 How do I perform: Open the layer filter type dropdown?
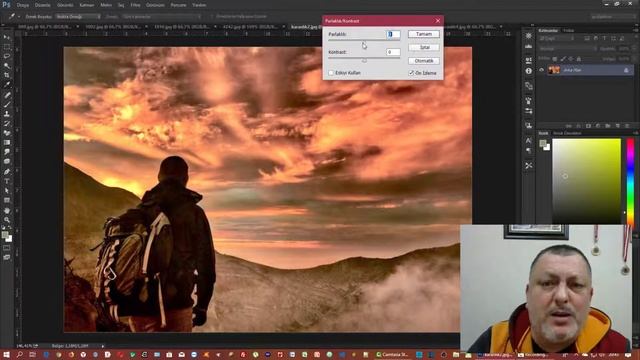pyautogui.click(x=556, y=38)
